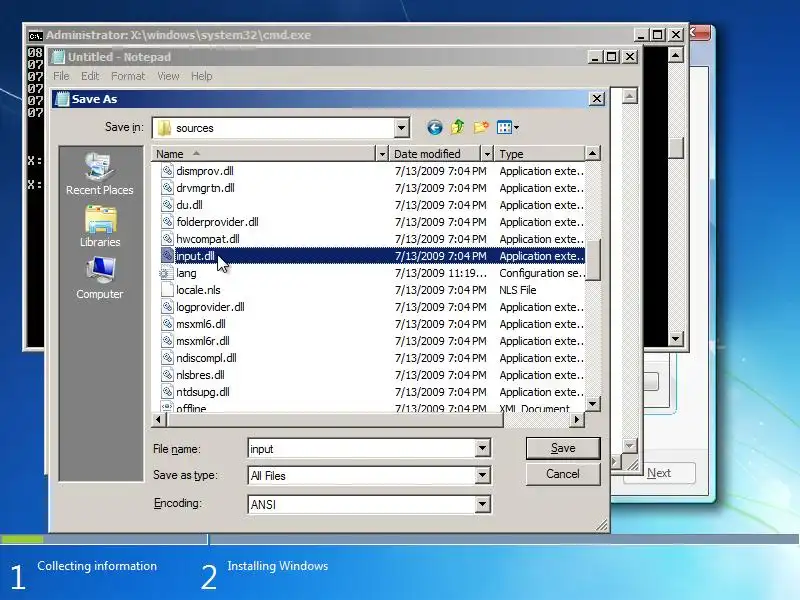The image size is (800, 600).
Task: Click file list scroll down arrow
Action: 592,404
